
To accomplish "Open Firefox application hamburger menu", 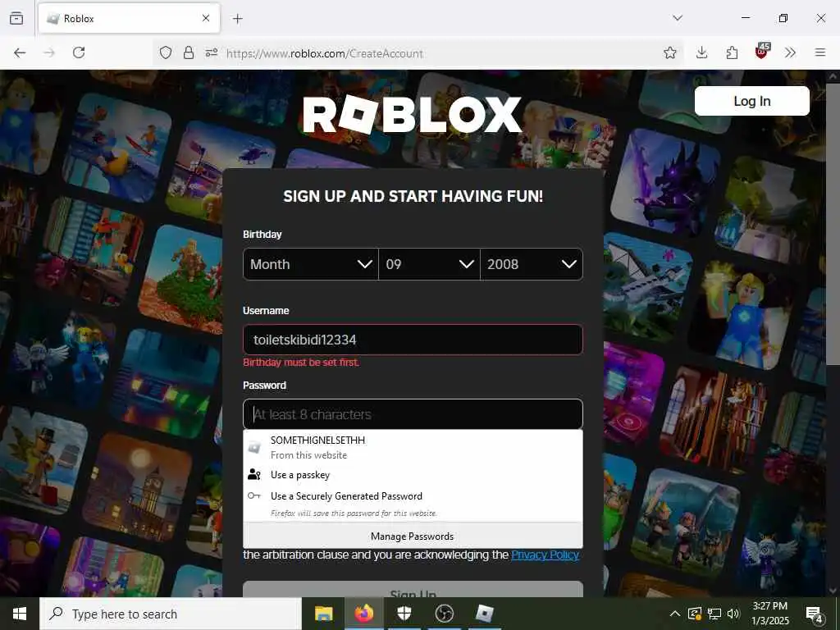I will (820, 52).
